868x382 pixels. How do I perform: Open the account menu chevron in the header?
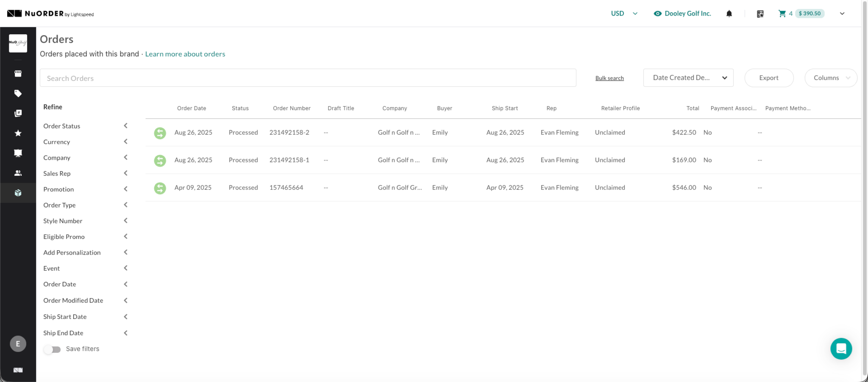point(842,14)
